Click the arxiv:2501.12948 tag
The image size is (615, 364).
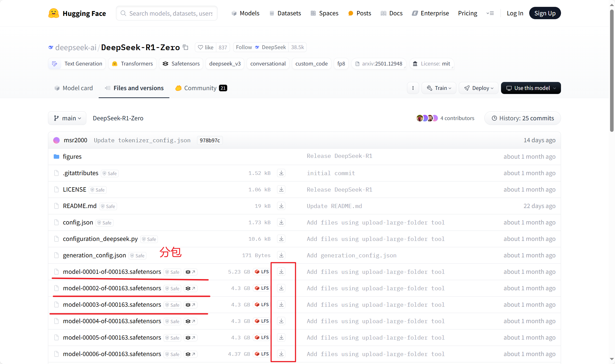click(379, 64)
